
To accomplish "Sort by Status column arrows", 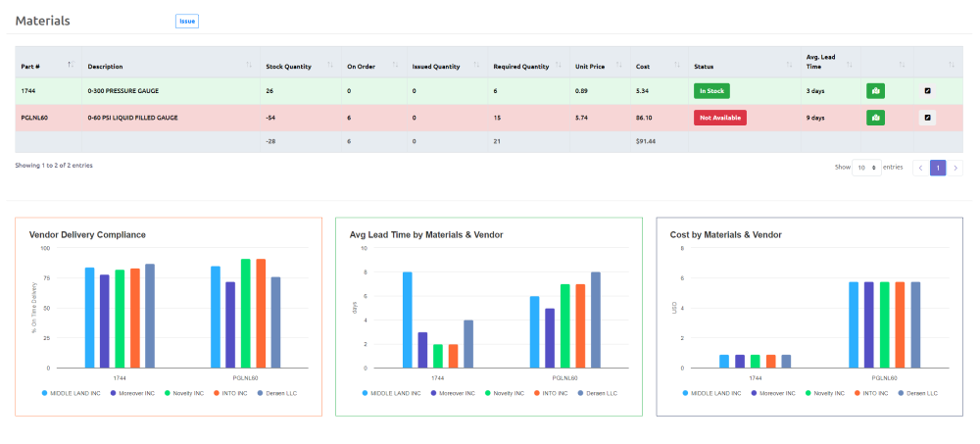I will pos(789,65).
